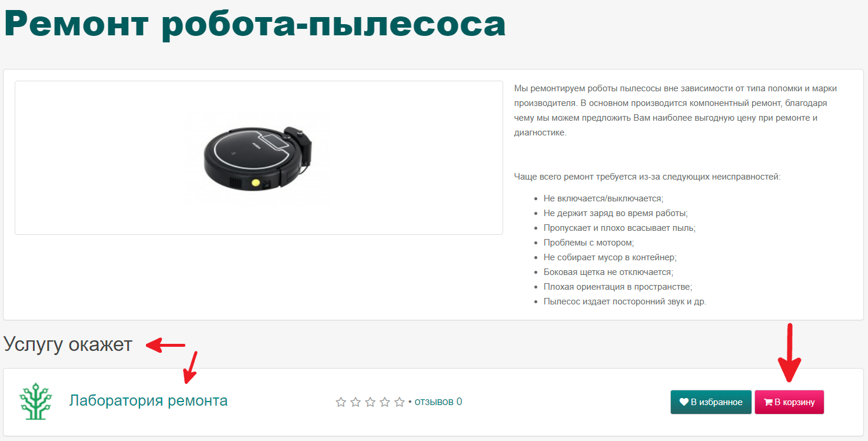This screenshot has height=441, width=868.
Task: Click the Плохая ориентация в пространстве list item
Action: pyautogui.click(x=618, y=287)
